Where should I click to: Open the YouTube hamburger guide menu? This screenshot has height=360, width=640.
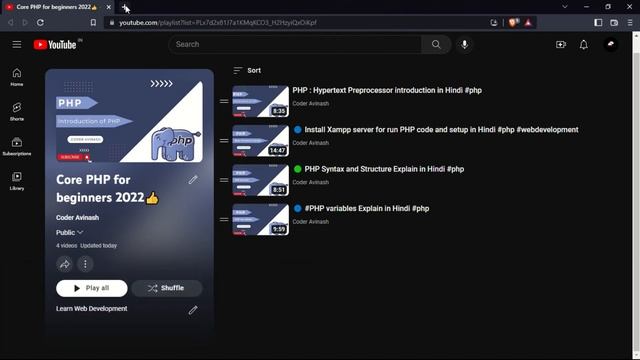coord(17,44)
